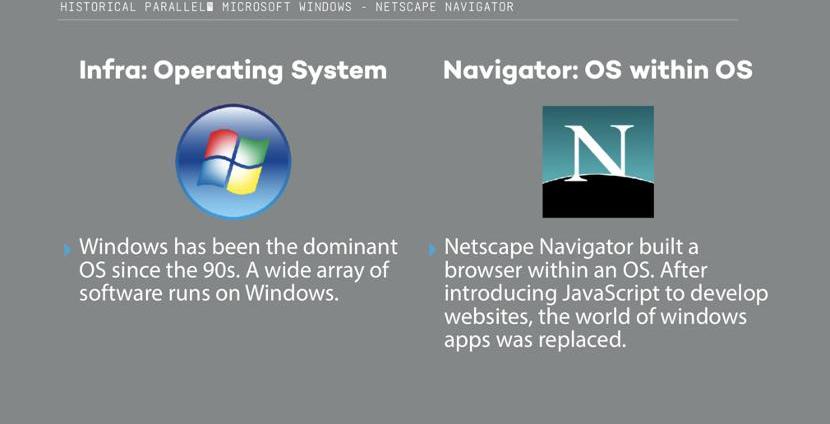Click the bullet arrow before 'Windows has been'
830x424 pixels.
click(x=67, y=249)
